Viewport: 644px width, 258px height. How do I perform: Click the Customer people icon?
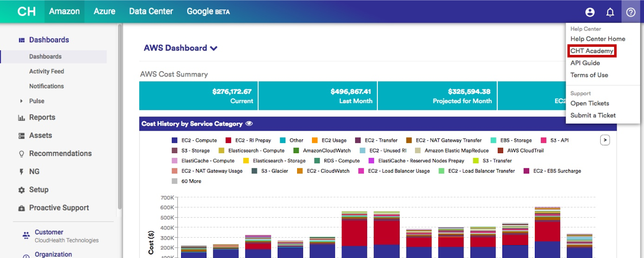pyautogui.click(x=26, y=235)
